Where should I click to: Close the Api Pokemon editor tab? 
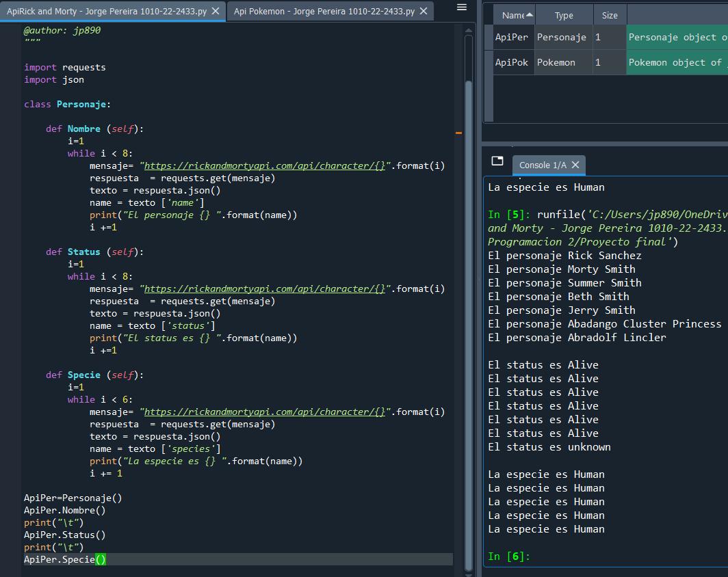tap(424, 11)
